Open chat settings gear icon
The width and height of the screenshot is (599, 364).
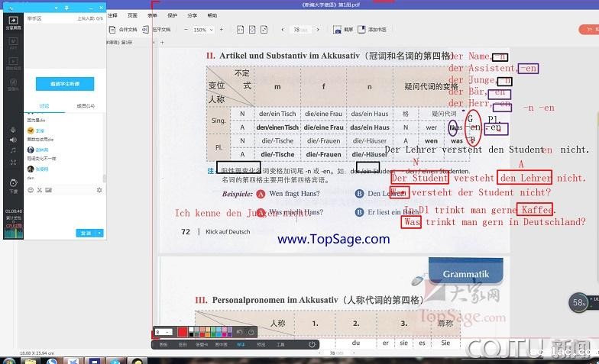point(99,189)
